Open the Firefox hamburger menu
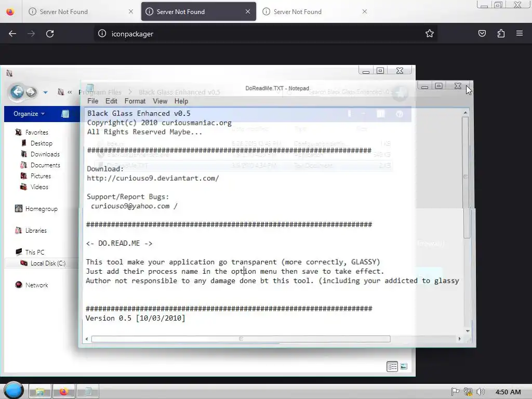Image resolution: width=532 pixels, height=399 pixels. [520, 33]
